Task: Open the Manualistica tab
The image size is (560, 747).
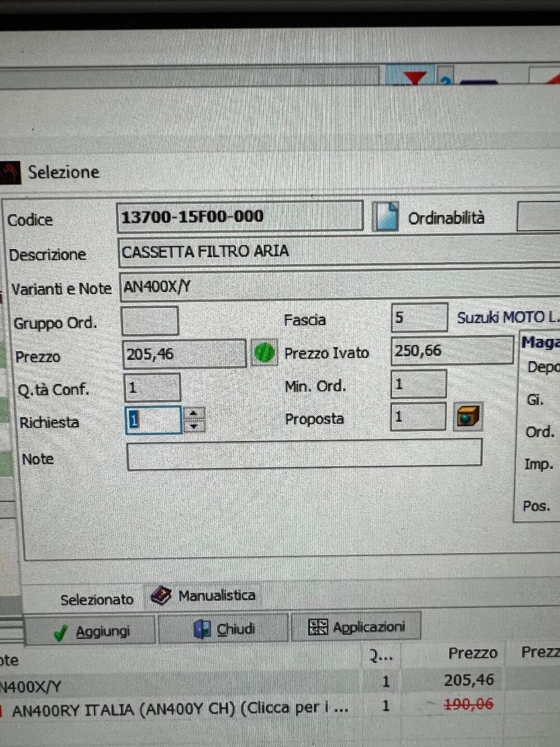Action: pyautogui.click(x=216, y=595)
